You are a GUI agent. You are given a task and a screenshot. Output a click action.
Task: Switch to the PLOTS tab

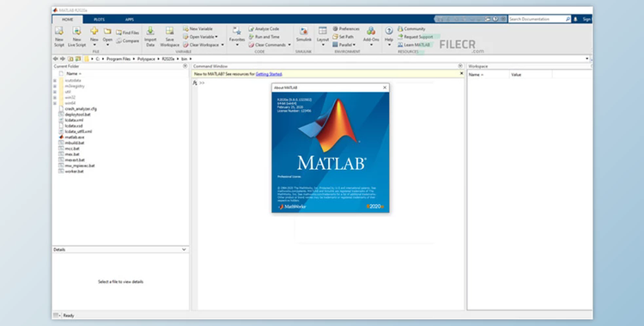coord(99,19)
